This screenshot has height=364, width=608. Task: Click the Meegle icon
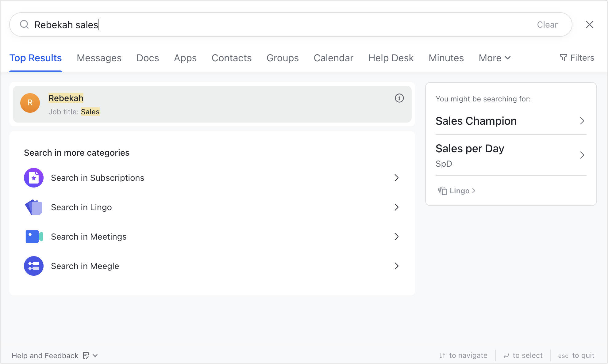(34, 266)
